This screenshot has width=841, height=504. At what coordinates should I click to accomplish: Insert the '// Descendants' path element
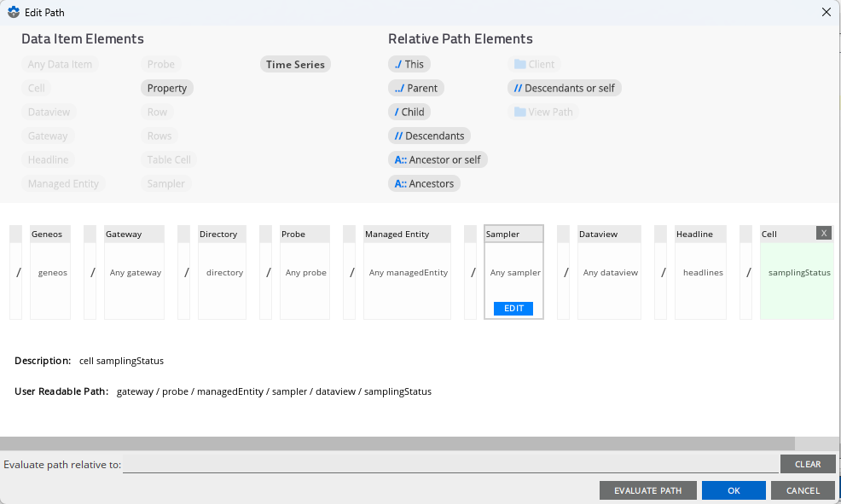click(429, 136)
